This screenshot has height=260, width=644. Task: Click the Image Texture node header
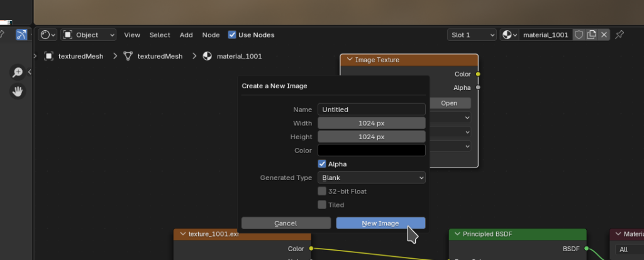click(409, 60)
